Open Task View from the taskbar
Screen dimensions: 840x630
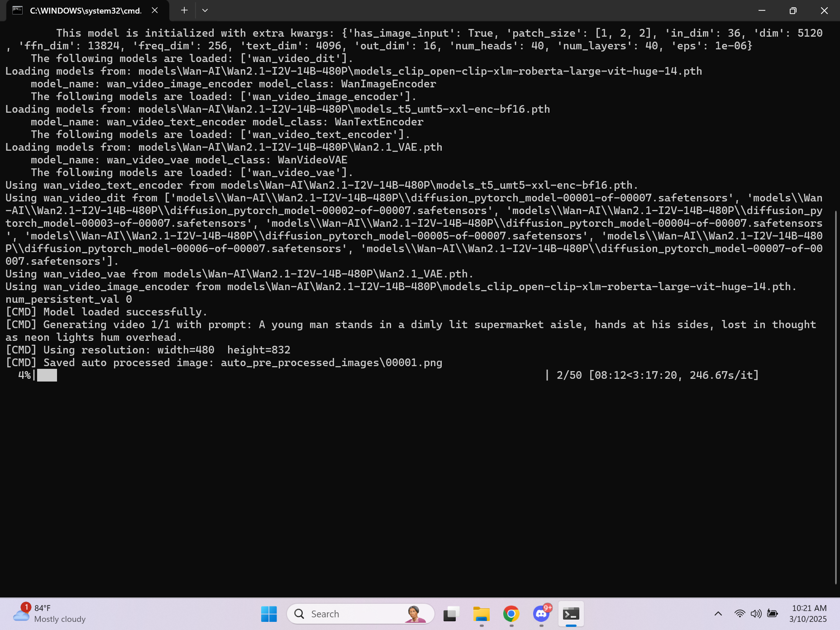coord(450,614)
